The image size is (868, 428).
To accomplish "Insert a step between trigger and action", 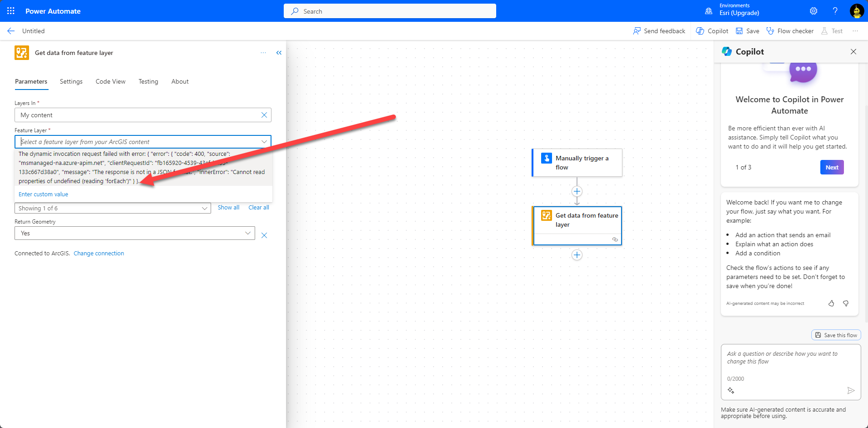I will 577,191.
